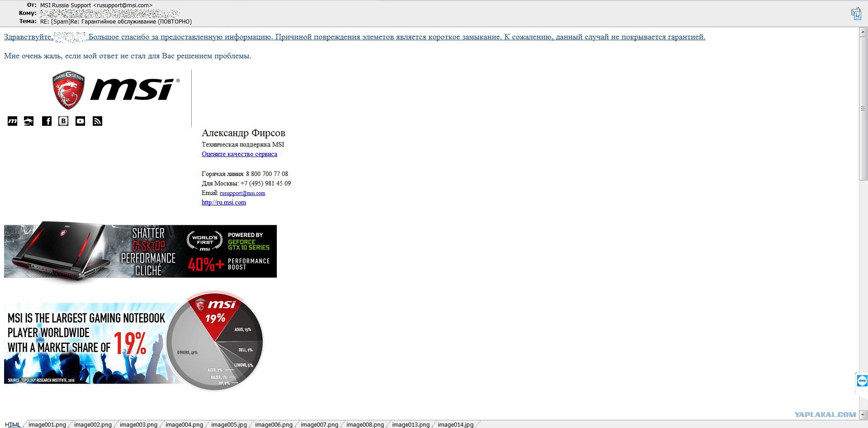Click the scrollbar down arrow

[x=863, y=415]
